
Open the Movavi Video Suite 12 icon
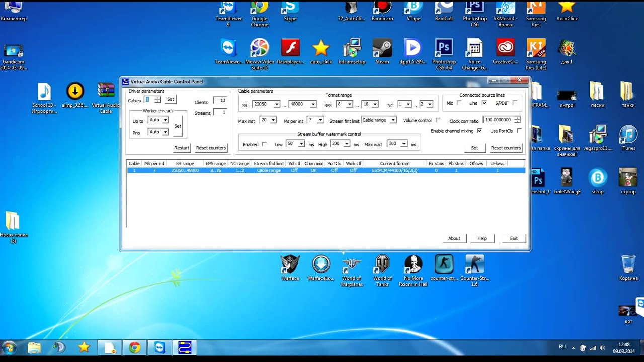coord(260,54)
